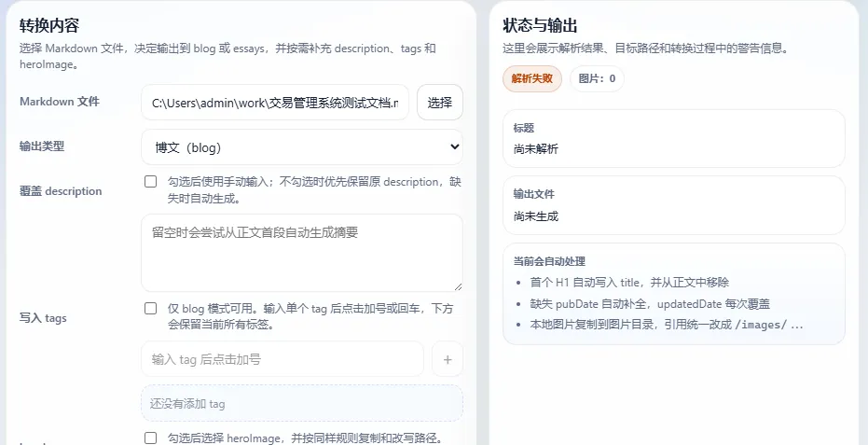Click the 选择 file browse button
This screenshot has width=868, height=445.
pos(439,103)
